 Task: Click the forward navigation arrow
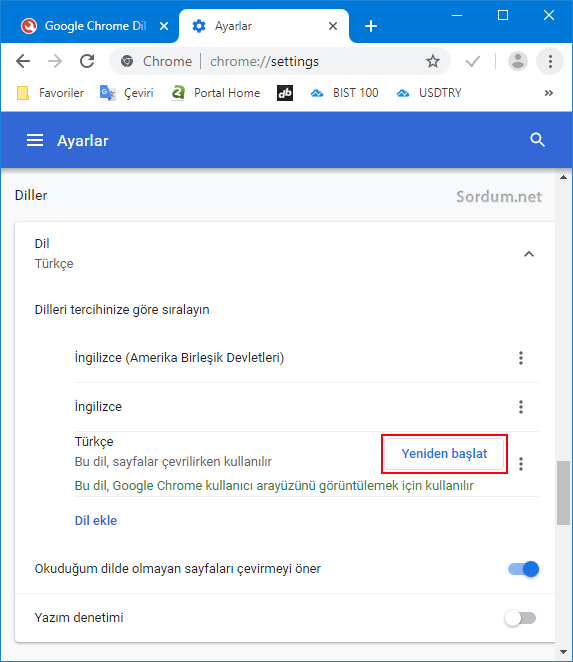click(x=55, y=61)
